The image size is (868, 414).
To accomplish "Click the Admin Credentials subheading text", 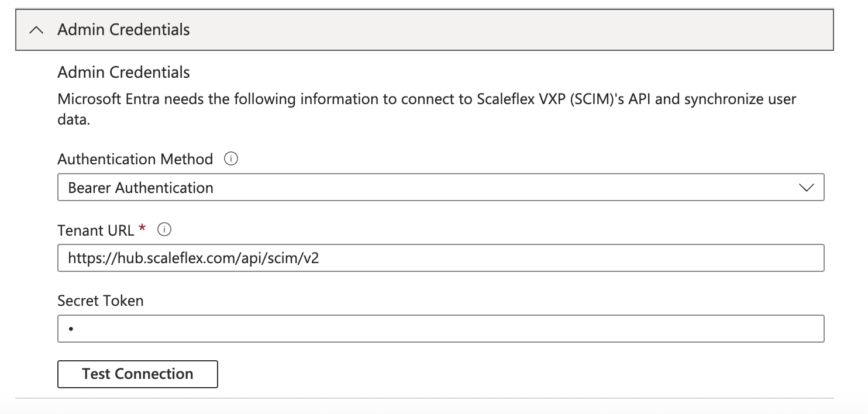I will click(x=123, y=73).
